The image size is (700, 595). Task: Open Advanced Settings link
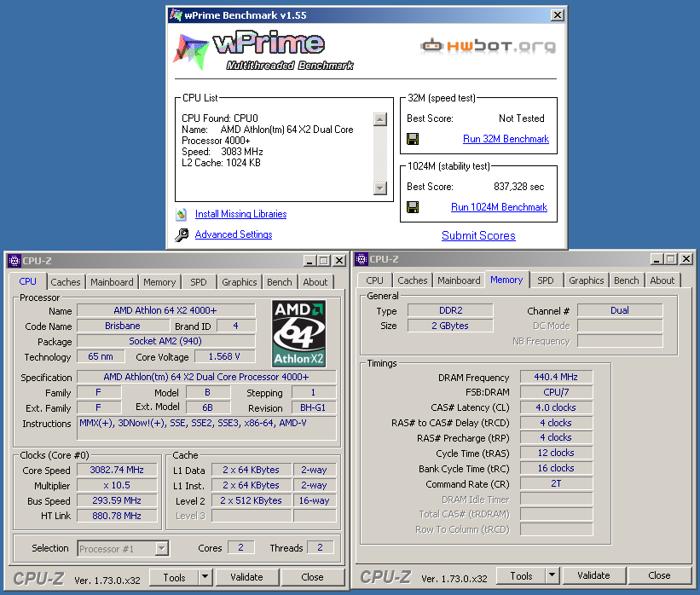pyautogui.click(x=234, y=234)
